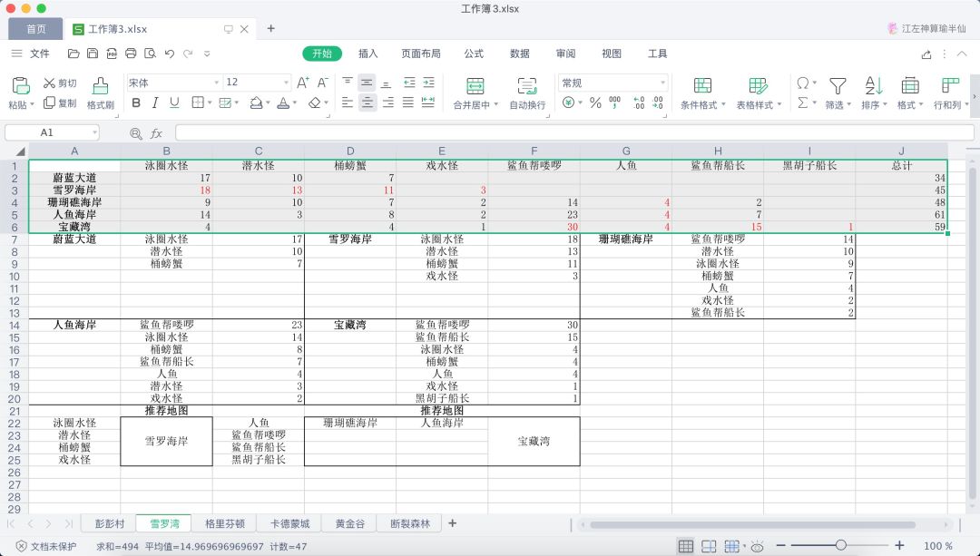Click the Paste icon
The width and height of the screenshot is (980, 556).
pyautogui.click(x=20, y=85)
